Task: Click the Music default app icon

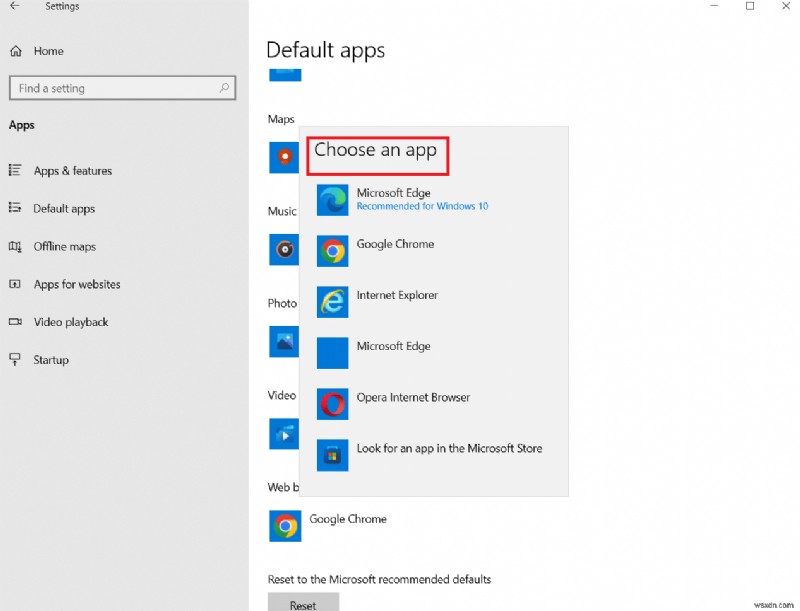Action: tap(284, 249)
